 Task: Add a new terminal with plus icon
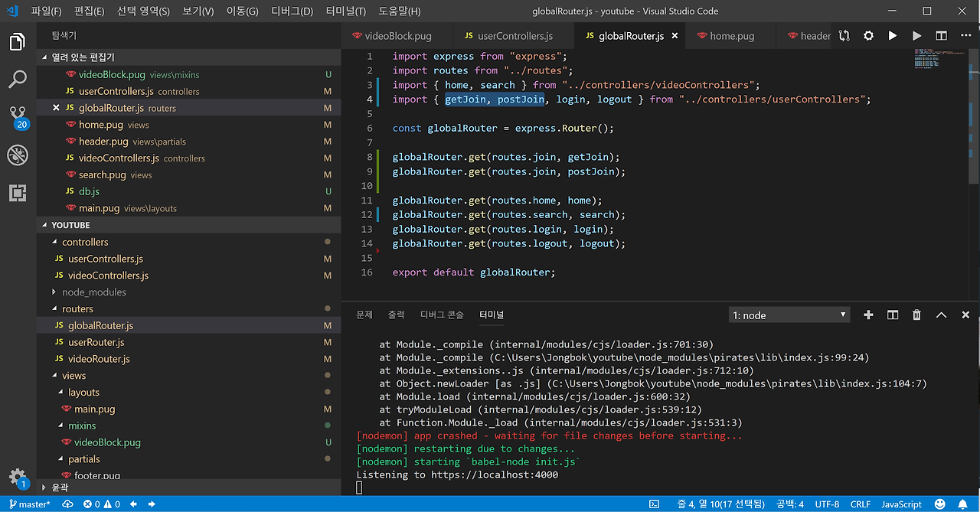point(868,315)
